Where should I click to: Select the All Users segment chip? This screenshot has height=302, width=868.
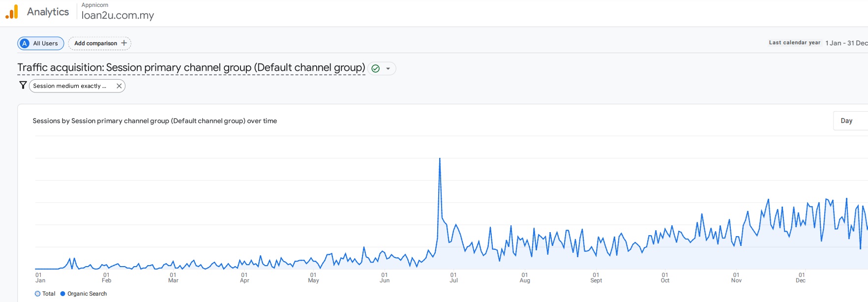40,43
